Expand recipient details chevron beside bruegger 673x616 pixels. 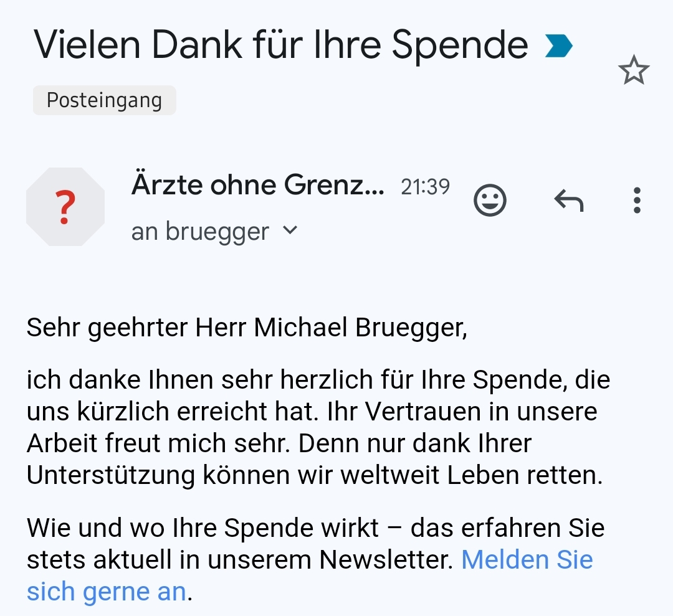pyautogui.click(x=290, y=231)
